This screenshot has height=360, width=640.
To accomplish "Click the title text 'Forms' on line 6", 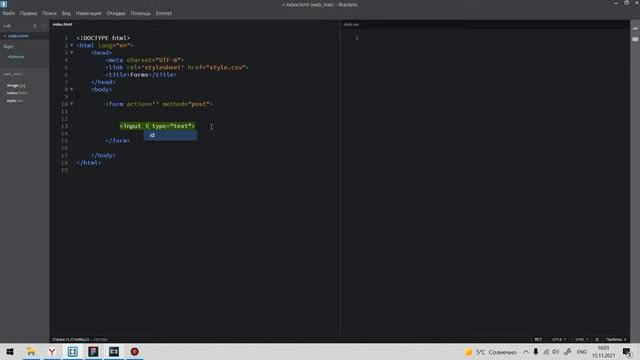I will click(139, 75).
